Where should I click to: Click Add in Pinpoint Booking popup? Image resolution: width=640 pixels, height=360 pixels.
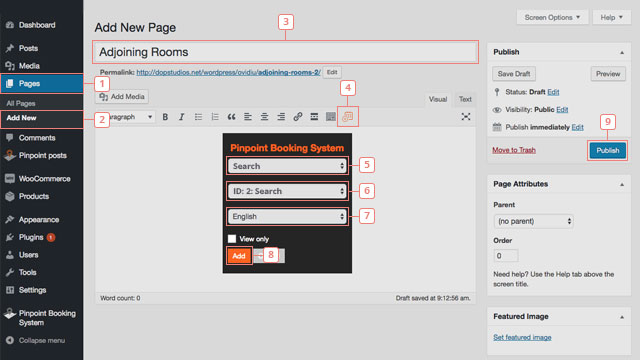tap(239, 256)
